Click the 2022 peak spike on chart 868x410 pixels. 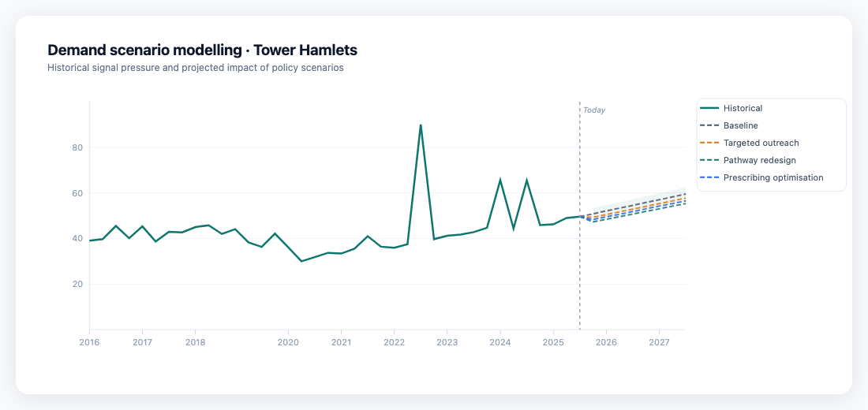421,125
